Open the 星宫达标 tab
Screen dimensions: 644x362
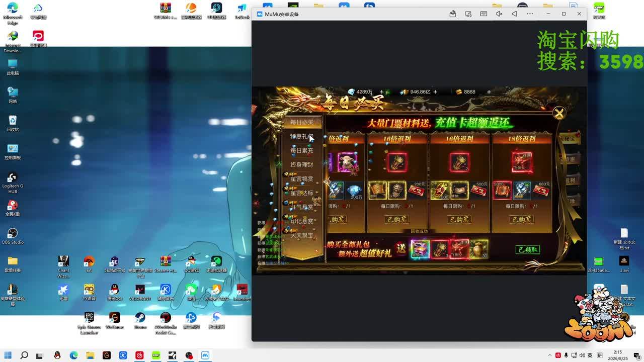coord(302,193)
